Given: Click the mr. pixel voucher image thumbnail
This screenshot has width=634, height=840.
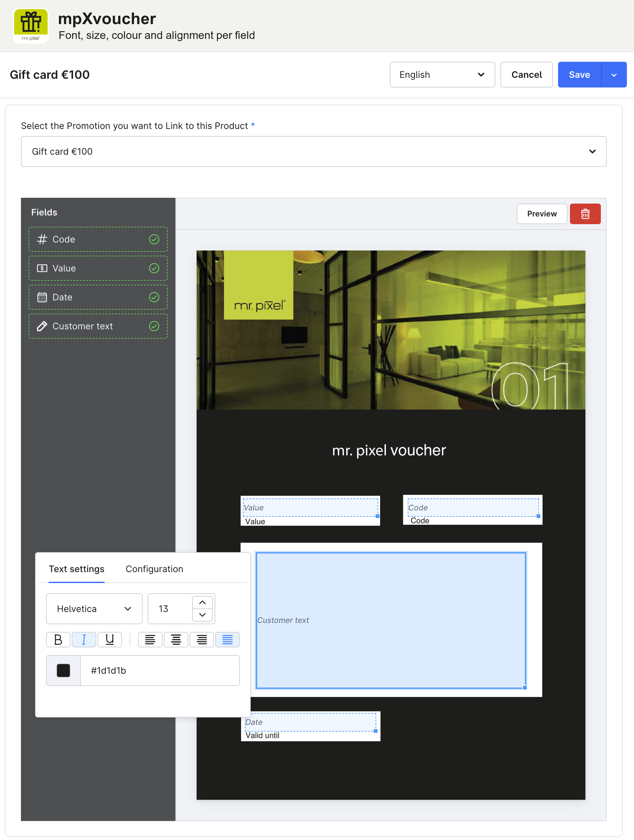Looking at the screenshot, I should pos(391,330).
